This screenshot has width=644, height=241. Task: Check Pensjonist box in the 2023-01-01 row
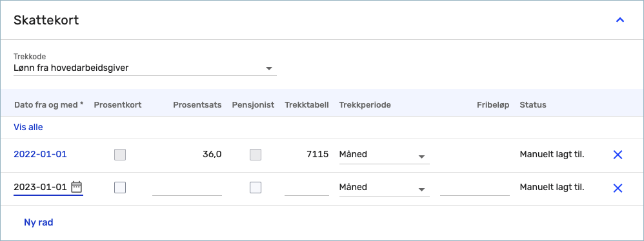click(x=256, y=188)
